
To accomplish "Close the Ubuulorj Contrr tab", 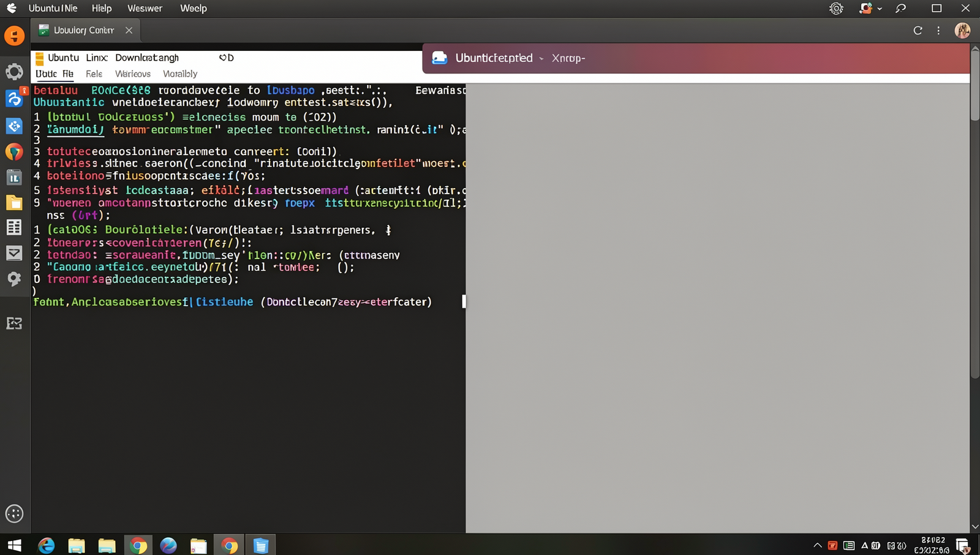I will coord(129,30).
